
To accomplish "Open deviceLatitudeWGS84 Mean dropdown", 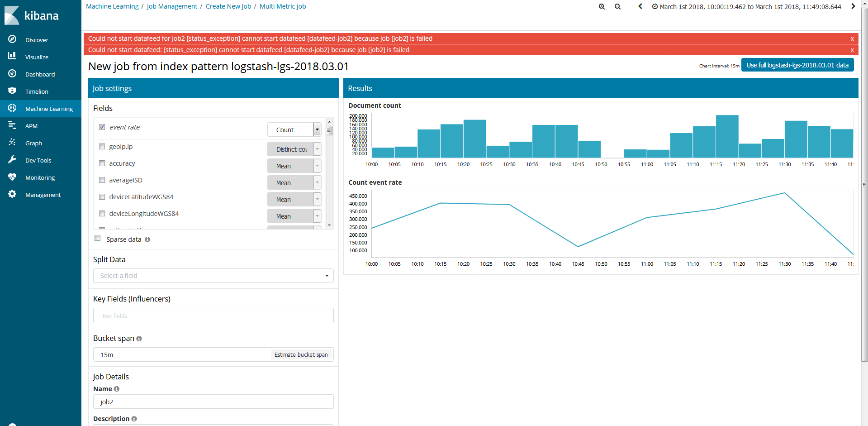I will pos(294,199).
